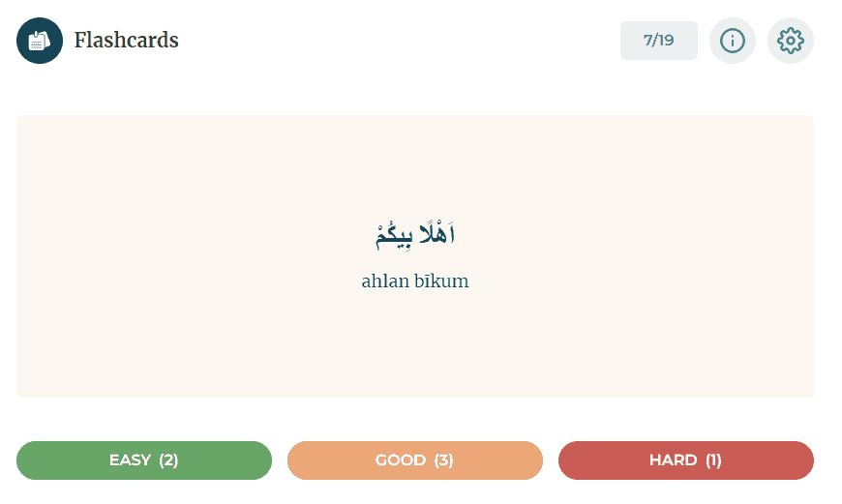
Task: Click the Flashcards title text
Action: tap(126, 41)
